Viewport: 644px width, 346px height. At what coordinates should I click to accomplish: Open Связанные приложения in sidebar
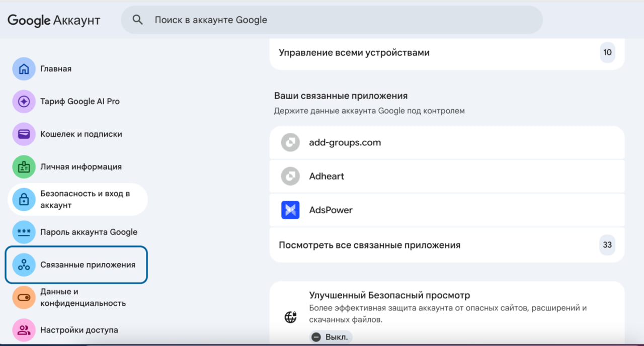pos(76,265)
